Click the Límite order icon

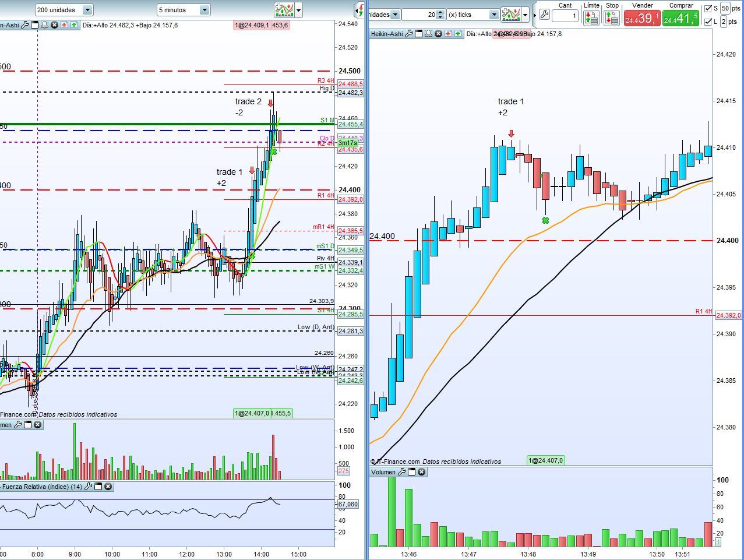pyautogui.click(x=591, y=18)
